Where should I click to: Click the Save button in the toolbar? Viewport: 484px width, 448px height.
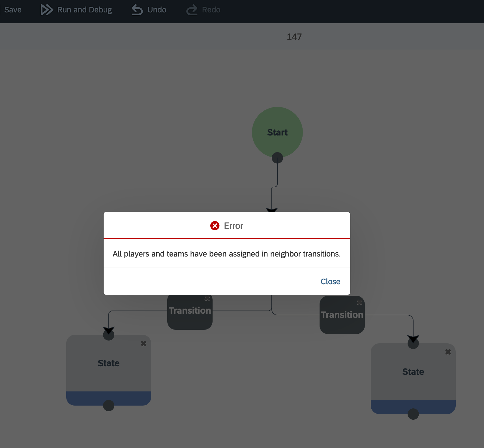[12, 9]
